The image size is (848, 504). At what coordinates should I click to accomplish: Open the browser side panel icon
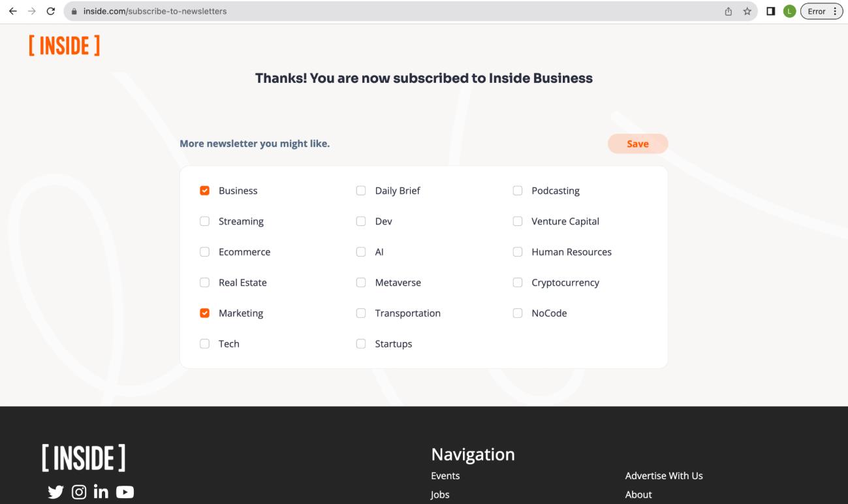(x=770, y=11)
